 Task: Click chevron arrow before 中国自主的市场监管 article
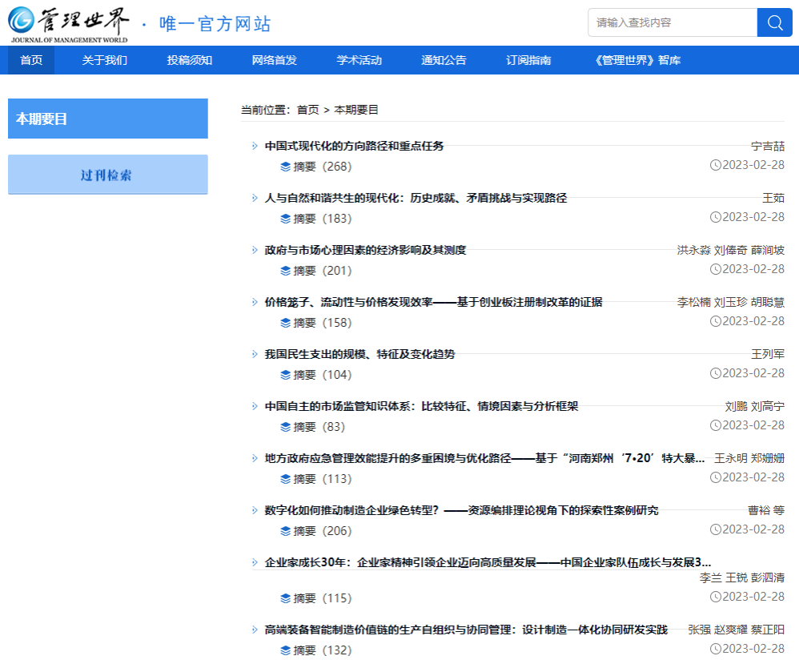tap(255, 406)
